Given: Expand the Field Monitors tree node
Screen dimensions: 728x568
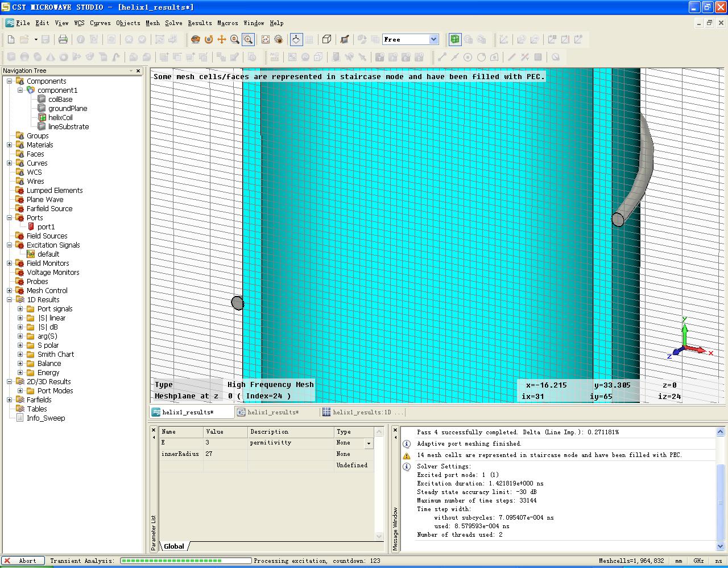Looking at the screenshot, I should [x=10, y=264].
